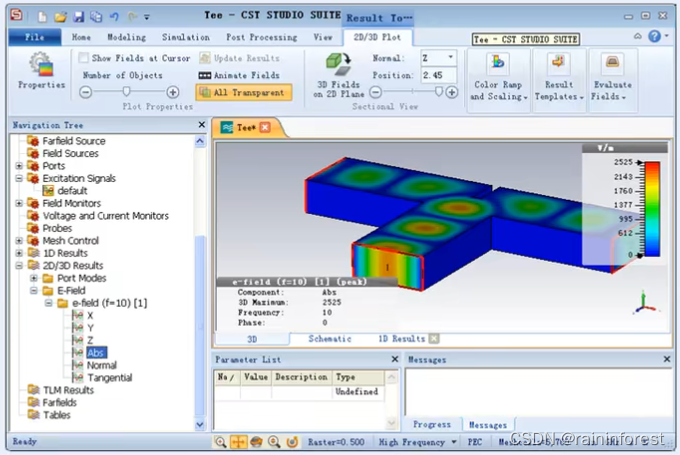The width and height of the screenshot is (680, 455).
Task: Open the High Frequency dropdown in status bar
Action: [454, 442]
